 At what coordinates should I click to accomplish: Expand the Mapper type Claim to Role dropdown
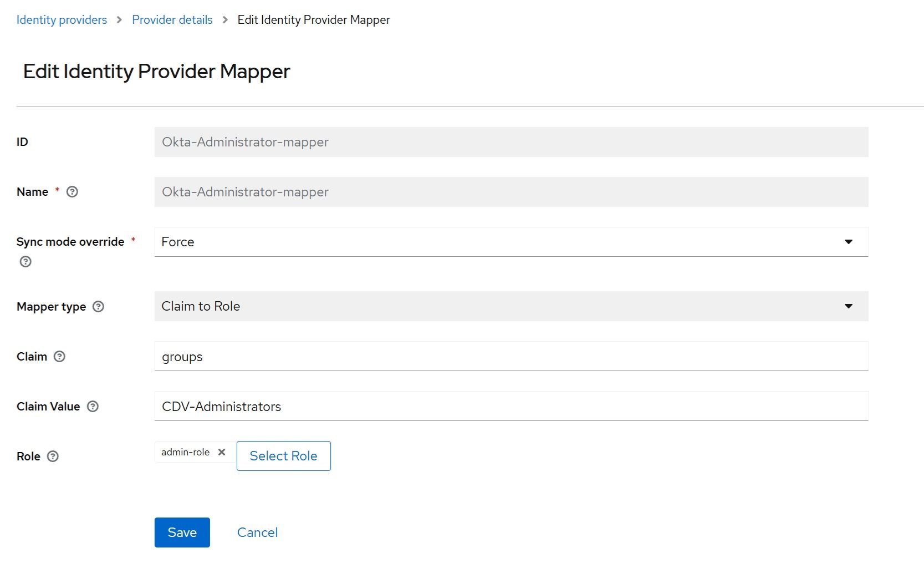511,306
